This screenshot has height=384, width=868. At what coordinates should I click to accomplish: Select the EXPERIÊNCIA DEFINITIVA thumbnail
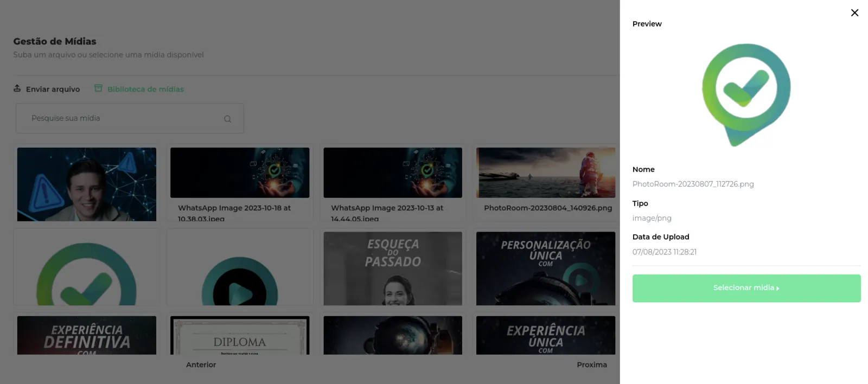[87, 335]
